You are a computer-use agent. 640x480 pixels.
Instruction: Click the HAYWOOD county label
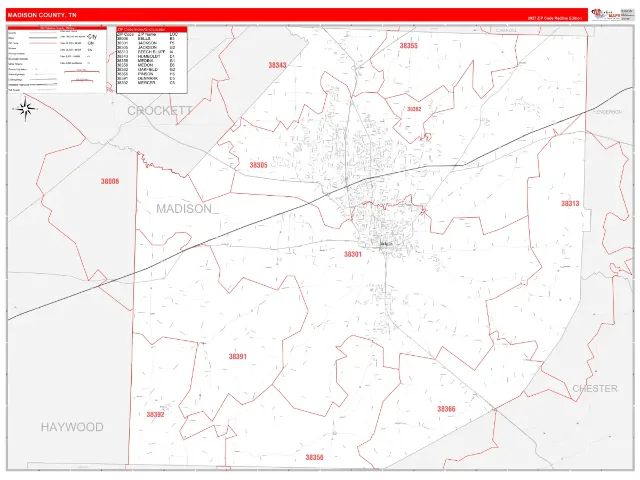click(x=72, y=427)
